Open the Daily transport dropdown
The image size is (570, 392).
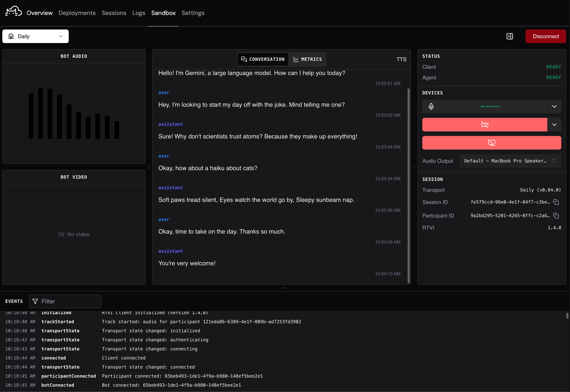tap(35, 36)
